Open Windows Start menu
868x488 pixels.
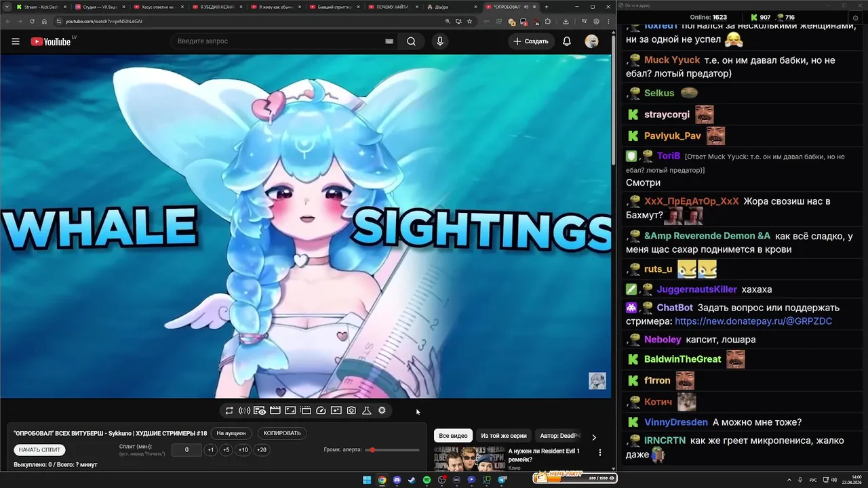click(x=367, y=480)
